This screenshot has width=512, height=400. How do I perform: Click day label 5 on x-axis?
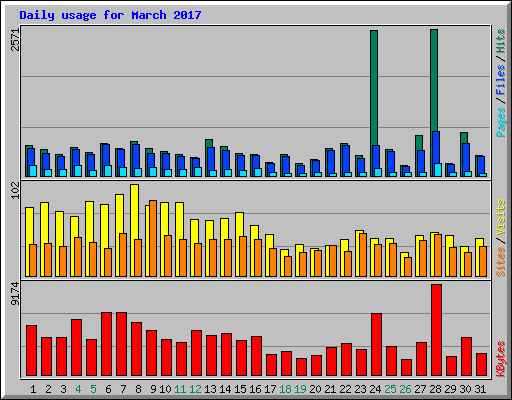(x=93, y=389)
